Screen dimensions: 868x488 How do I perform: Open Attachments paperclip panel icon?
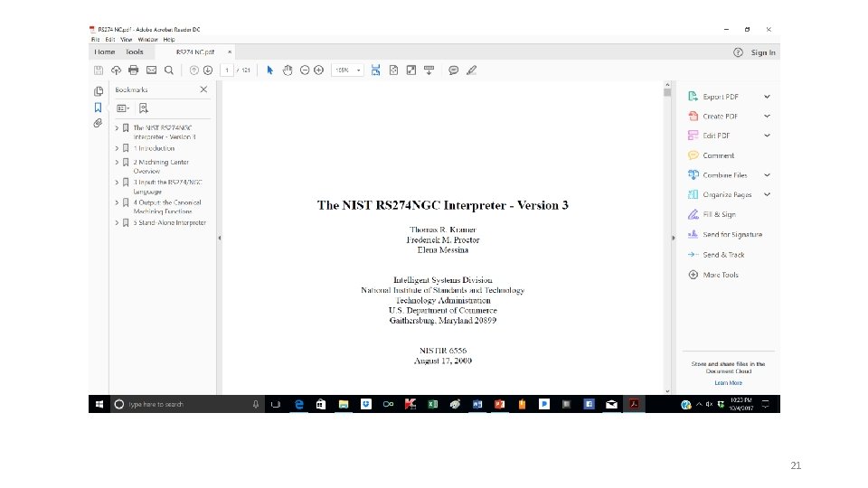(x=98, y=123)
